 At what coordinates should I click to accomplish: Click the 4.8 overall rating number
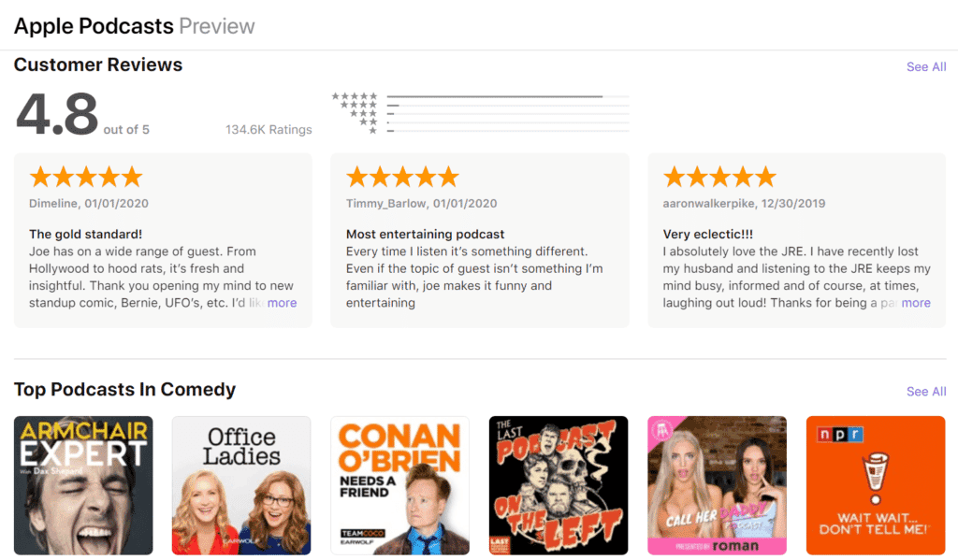57,114
